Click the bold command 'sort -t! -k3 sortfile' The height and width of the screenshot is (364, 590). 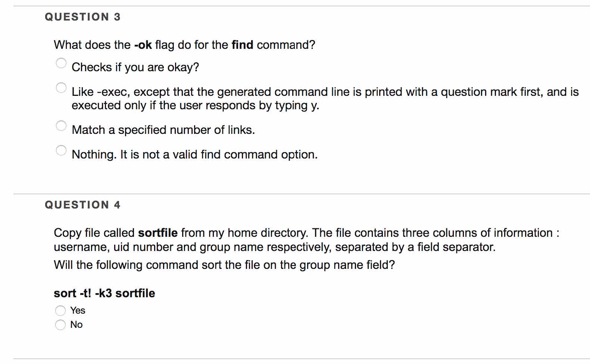click(x=104, y=293)
